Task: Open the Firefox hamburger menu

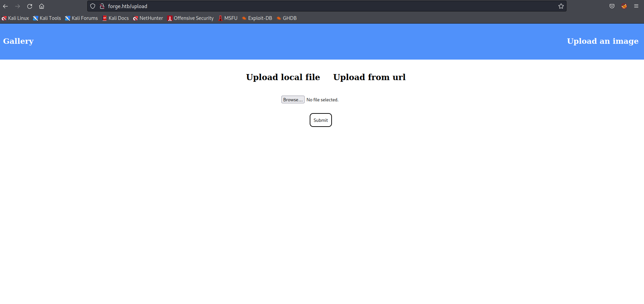Action: coord(636,6)
